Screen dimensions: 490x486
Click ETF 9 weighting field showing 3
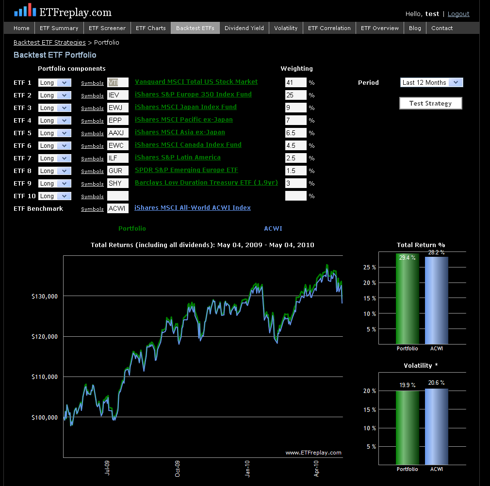296,183
